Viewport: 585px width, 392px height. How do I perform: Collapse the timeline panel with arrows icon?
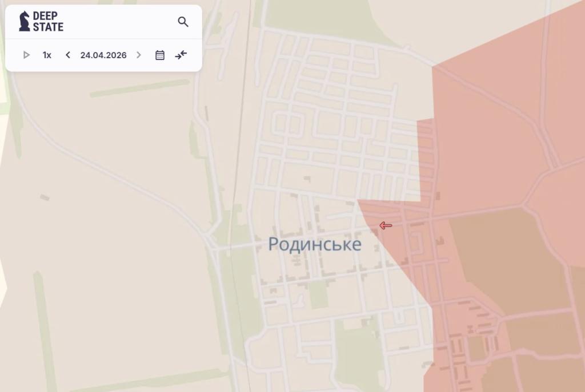point(181,55)
